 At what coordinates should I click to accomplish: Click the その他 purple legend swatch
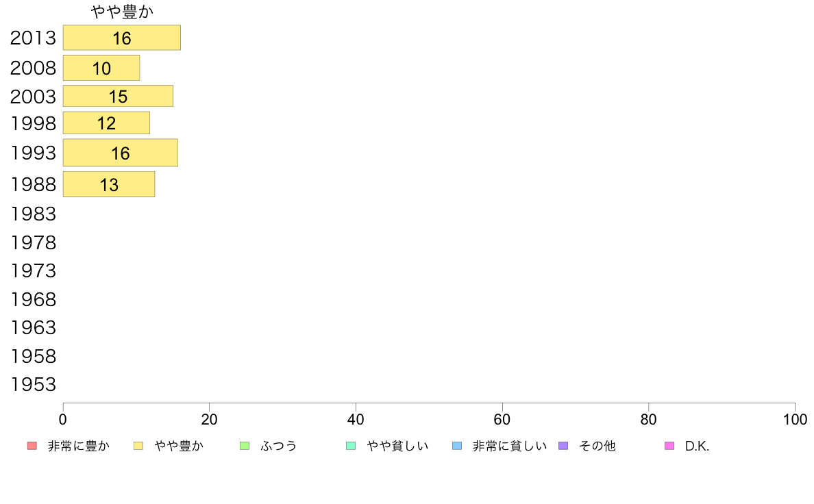[x=563, y=446]
